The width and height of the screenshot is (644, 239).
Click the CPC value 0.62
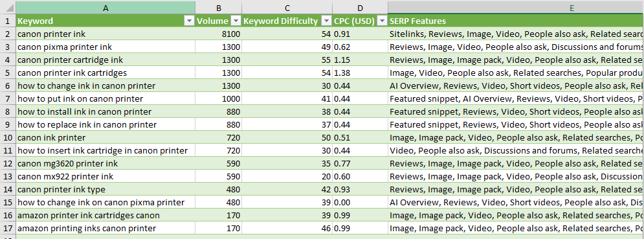coord(361,47)
